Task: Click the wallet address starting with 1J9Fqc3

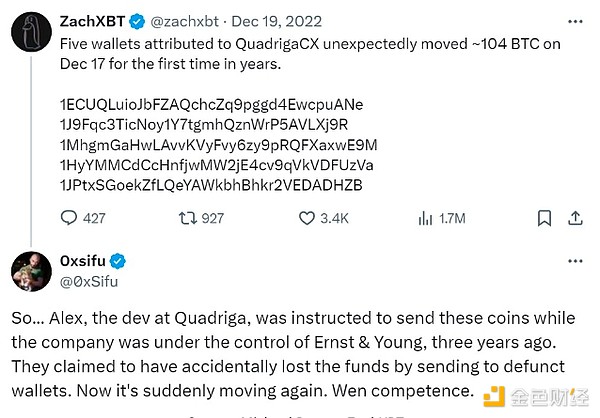Action: [x=204, y=125]
